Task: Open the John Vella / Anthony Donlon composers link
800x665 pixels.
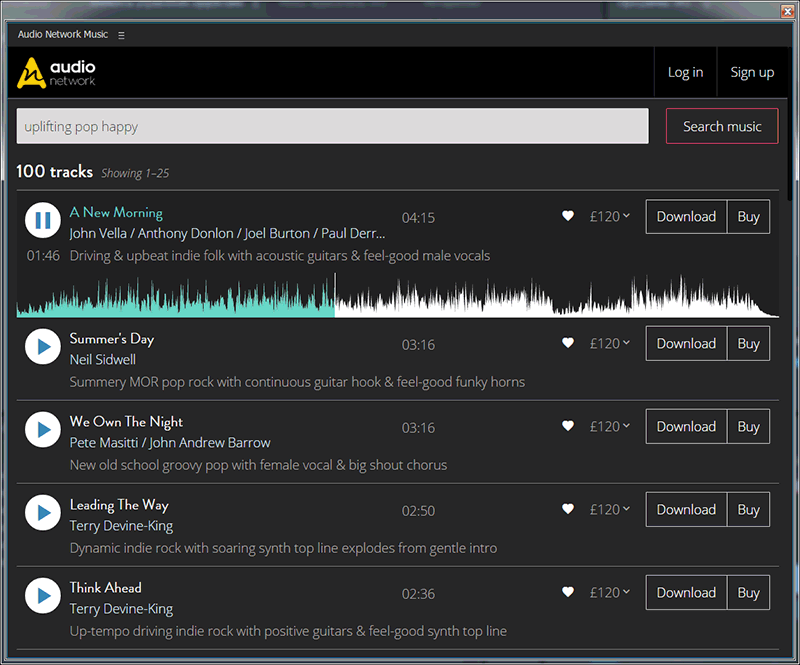Action: coord(228,233)
